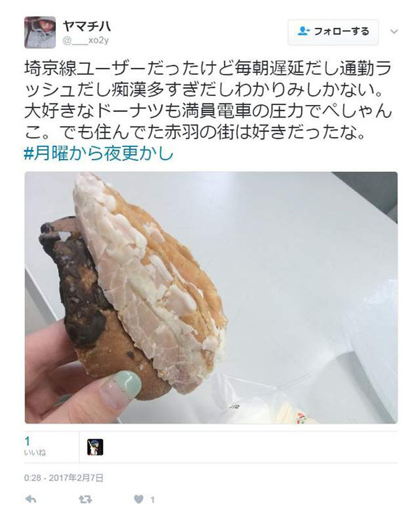Viewport: 420px width, 516px height.
Task: Open the 1 いいね likes count
Action: pyautogui.click(x=35, y=447)
